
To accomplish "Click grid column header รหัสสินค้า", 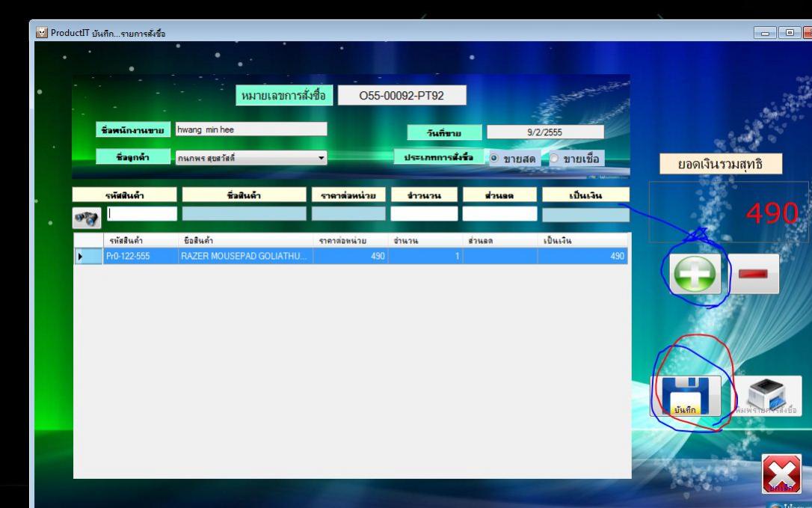I will 141,240.
